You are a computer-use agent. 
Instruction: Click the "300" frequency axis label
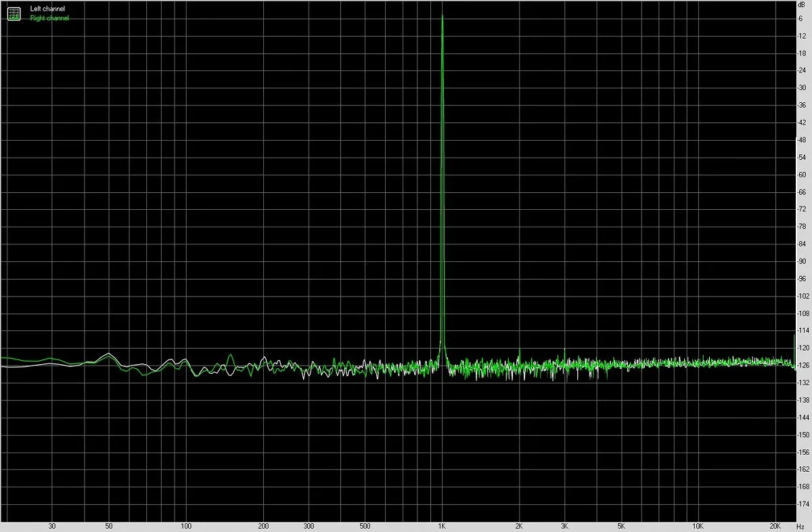[309, 526]
